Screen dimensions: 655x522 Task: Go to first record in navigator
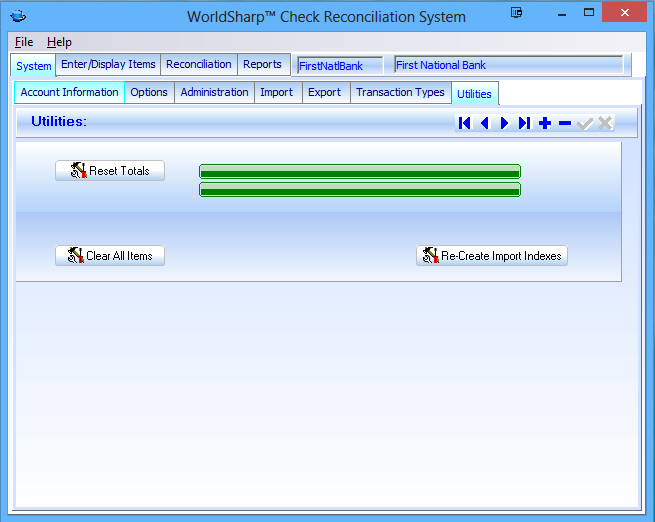click(464, 123)
